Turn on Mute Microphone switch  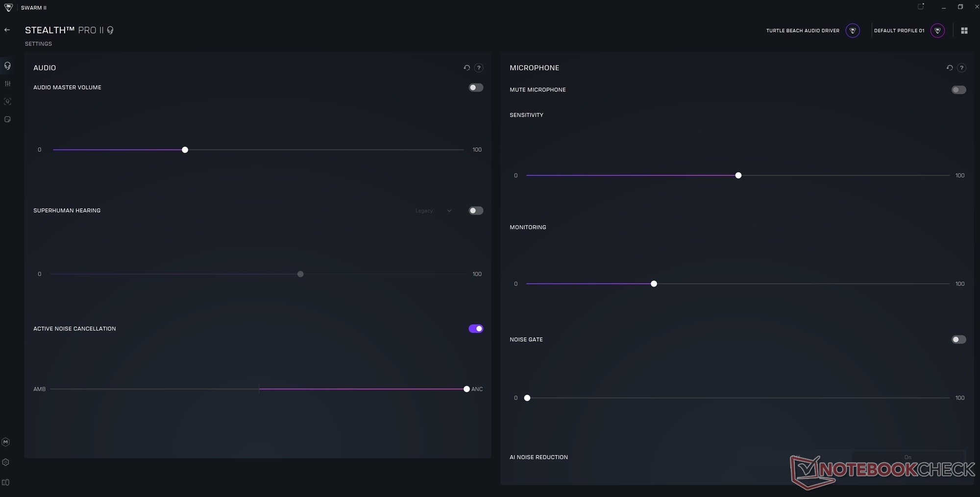pyautogui.click(x=958, y=90)
